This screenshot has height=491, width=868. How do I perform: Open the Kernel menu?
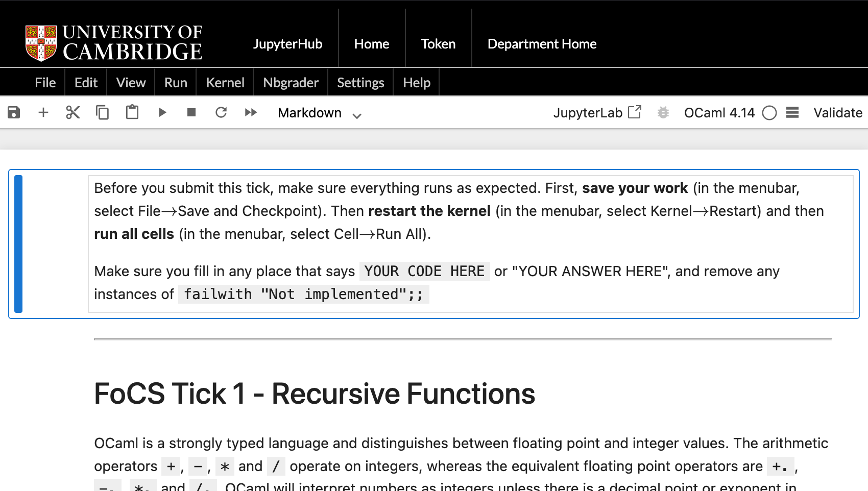[225, 83]
